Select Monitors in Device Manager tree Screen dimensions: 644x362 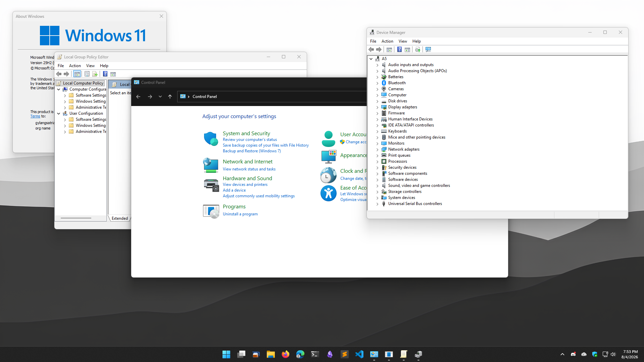(x=396, y=143)
